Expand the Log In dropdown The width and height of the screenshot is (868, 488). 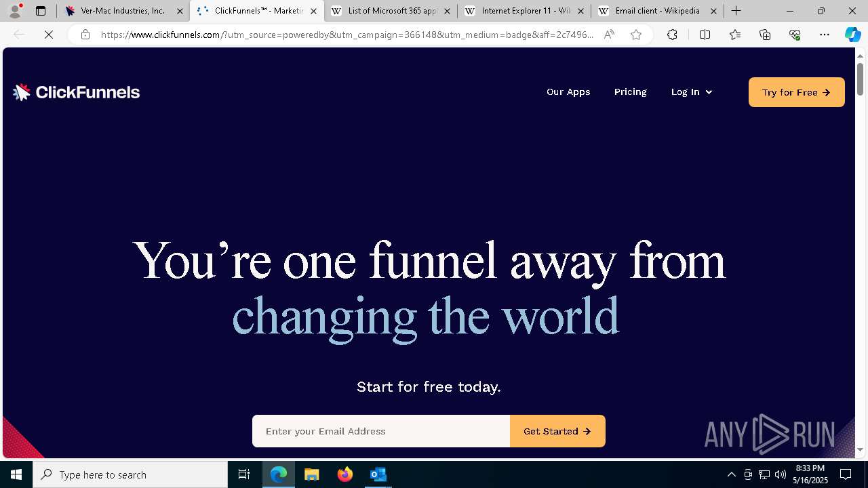click(692, 91)
